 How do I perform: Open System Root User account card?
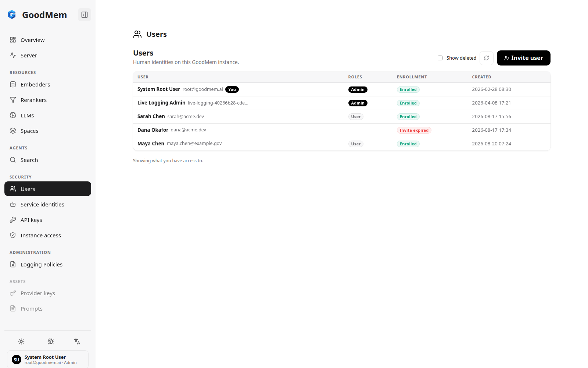(x=48, y=360)
